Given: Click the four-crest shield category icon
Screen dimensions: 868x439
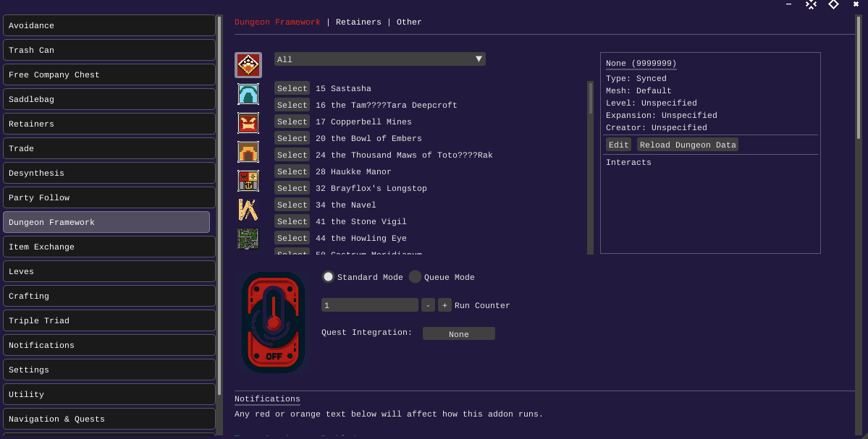Looking at the screenshot, I should (248, 181).
